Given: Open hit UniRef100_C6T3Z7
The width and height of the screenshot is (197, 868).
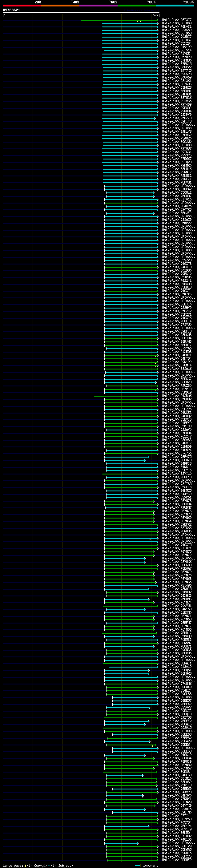Looking at the screenshot, I should [177, 20].
